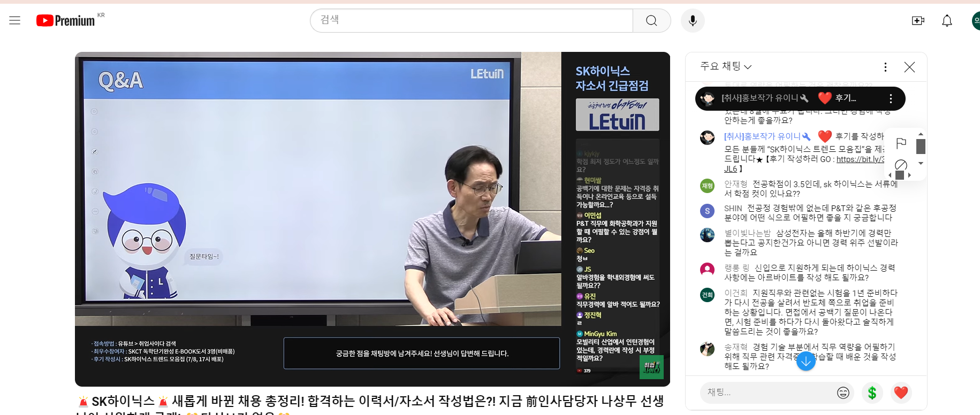Click the pinned banner avatar icon
Image resolution: width=980 pixels, height=415 pixels.
coord(708,98)
